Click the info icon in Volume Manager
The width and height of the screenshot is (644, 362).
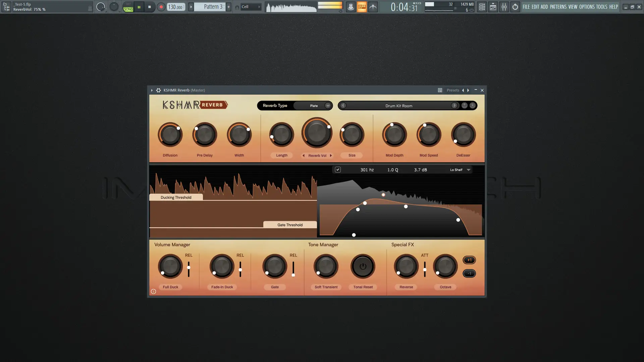[153, 292]
